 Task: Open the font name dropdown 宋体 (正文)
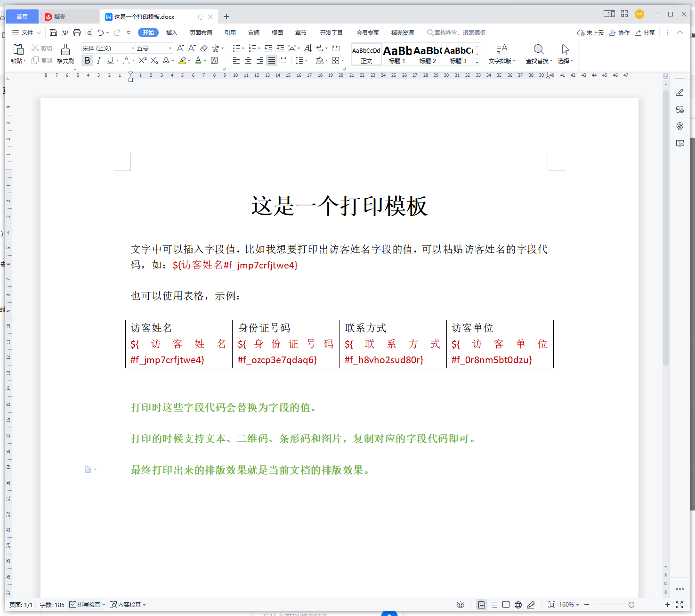point(108,48)
